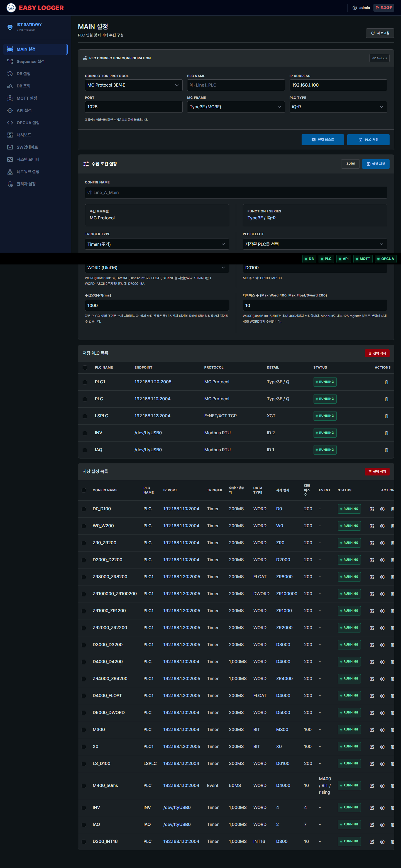Edit the D0_D100 config
This screenshot has width=401, height=868.
pyautogui.click(x=372, y=509)
